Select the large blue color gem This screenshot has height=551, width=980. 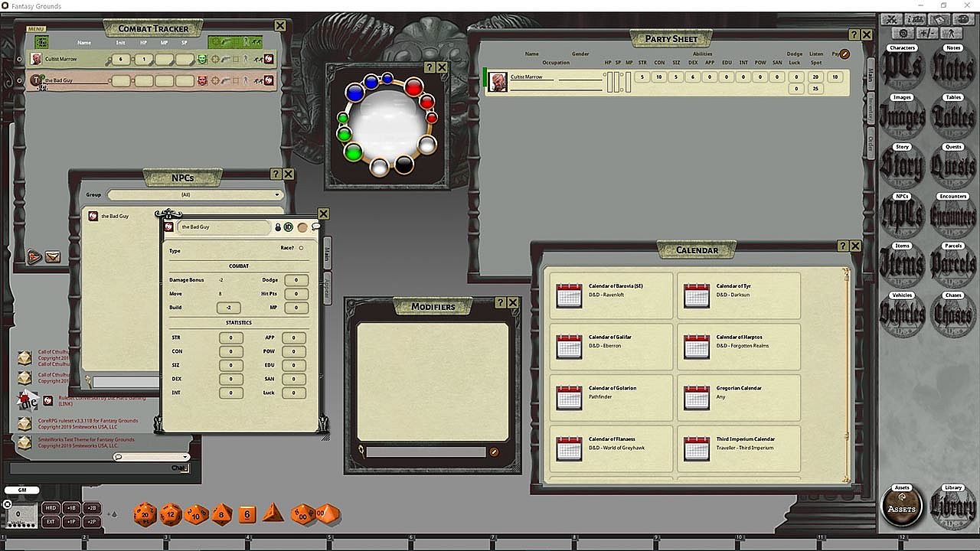354,93
